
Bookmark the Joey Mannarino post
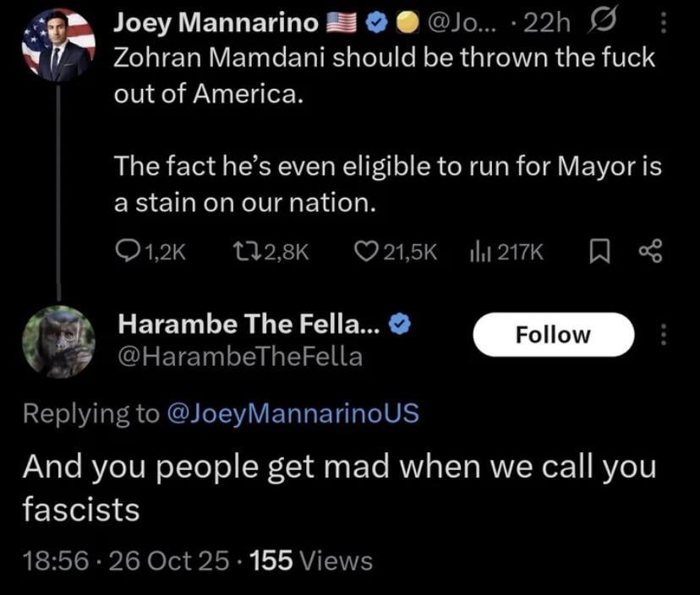(598, 251)
